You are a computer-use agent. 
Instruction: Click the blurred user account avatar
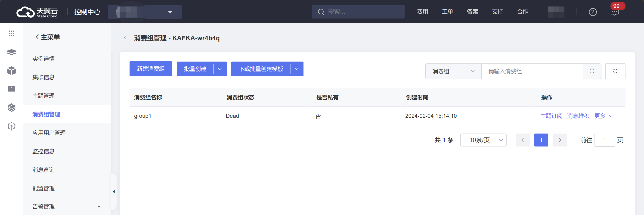[556, 12]
